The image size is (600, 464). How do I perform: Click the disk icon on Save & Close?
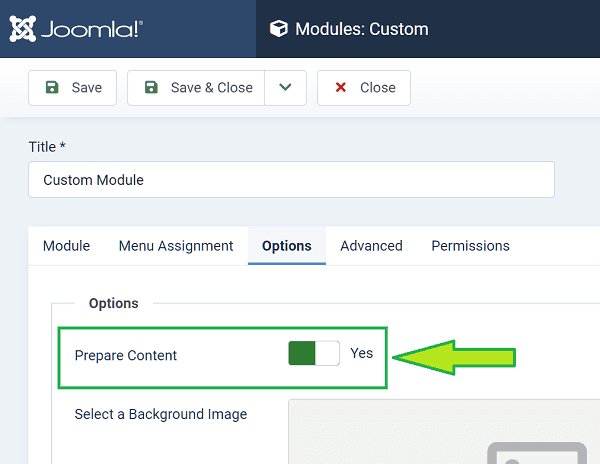pyautogui.click(x=151, y=88)
